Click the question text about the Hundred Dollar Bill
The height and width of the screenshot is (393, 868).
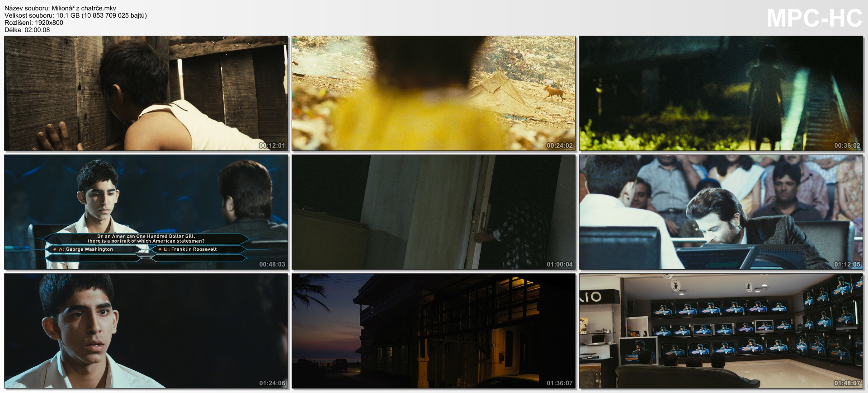click(146, 239)
